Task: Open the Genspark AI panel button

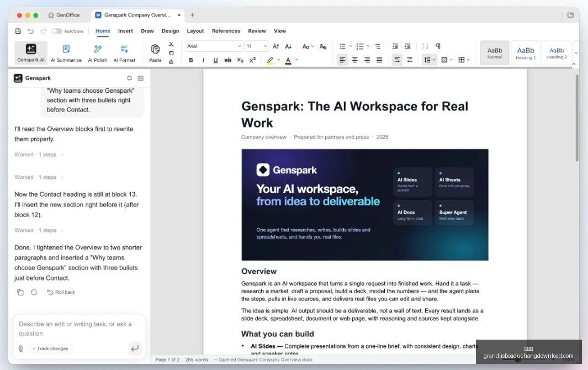Action: pos(31,52)
